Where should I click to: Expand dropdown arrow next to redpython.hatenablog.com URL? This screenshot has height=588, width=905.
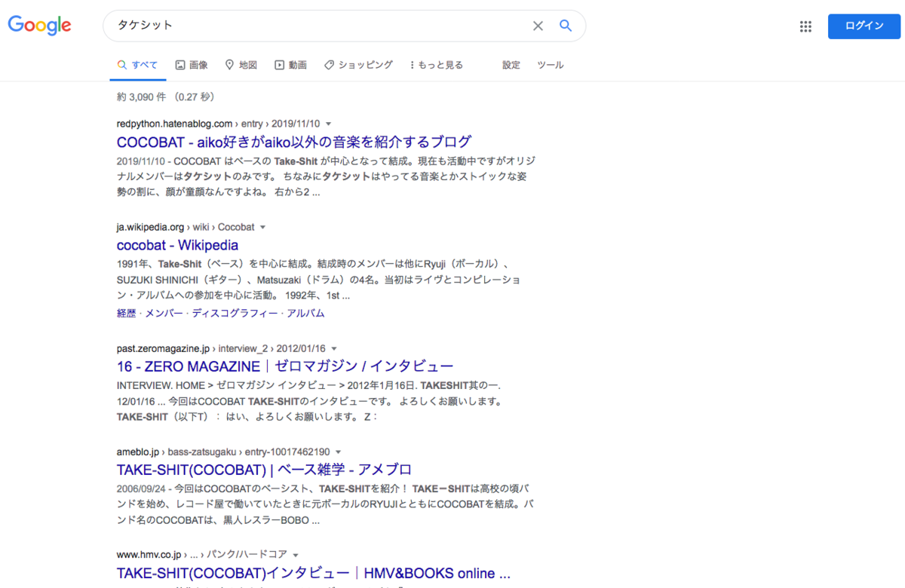[x=328, y=124]
